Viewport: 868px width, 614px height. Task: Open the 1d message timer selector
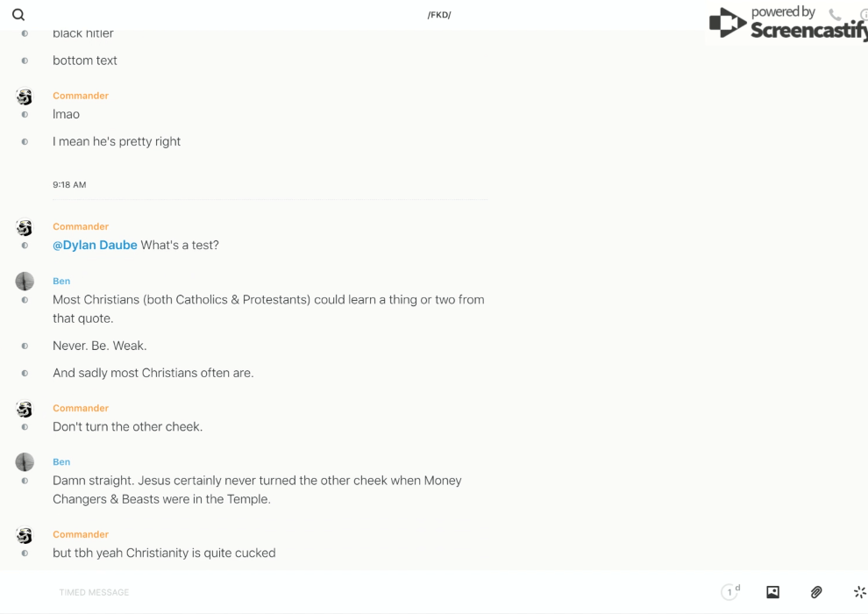tap(730, 592)
